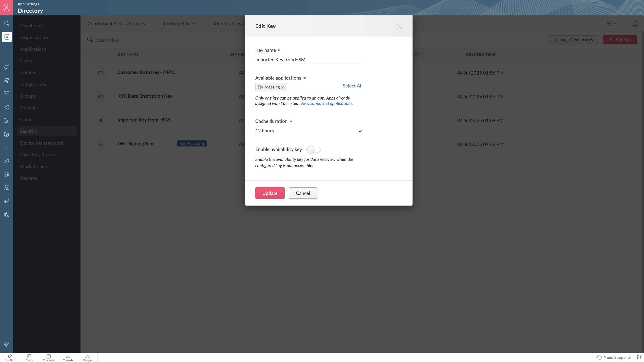Click the megaphone announcements icon
This screenshot has width=644, height=362.
pos(7,67)
